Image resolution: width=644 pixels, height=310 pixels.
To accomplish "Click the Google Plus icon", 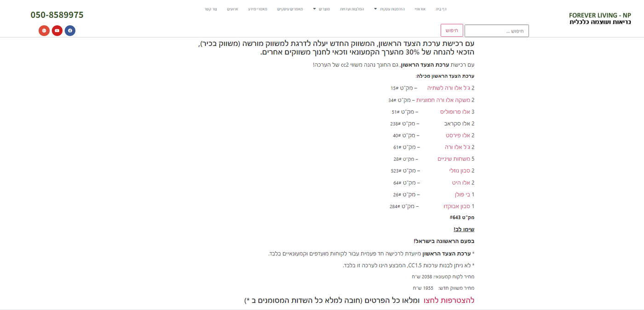I will click(x=44, y=31).
